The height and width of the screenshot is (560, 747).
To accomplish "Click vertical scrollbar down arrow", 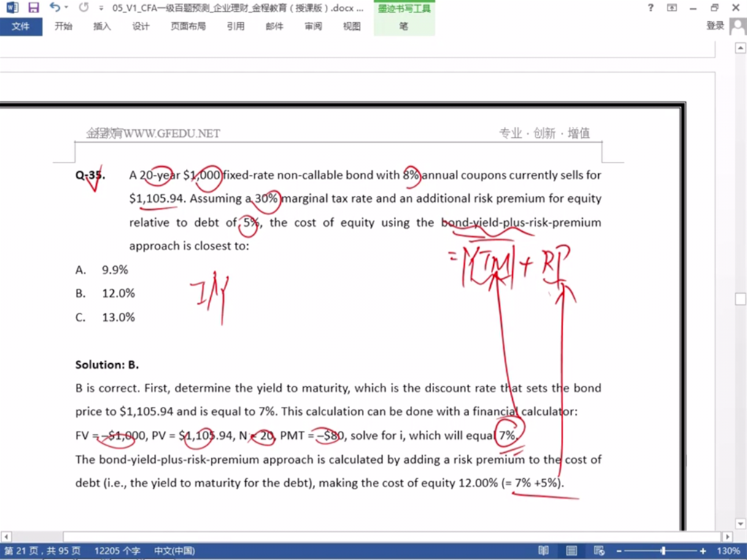I will coord(740,524).
